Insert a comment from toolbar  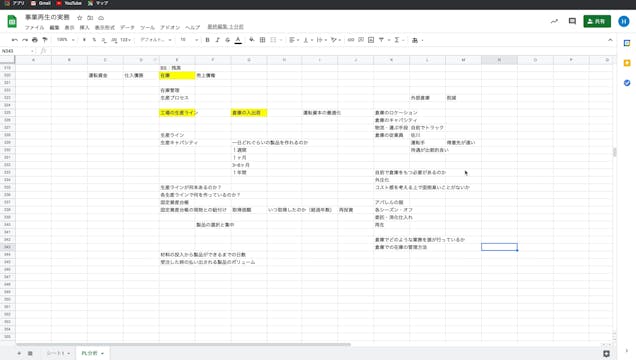(x=361, y=40)
